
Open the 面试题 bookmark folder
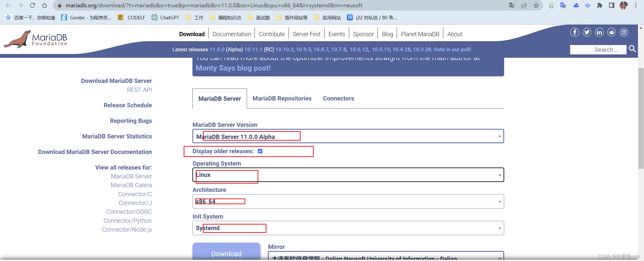tap(259, 18)
